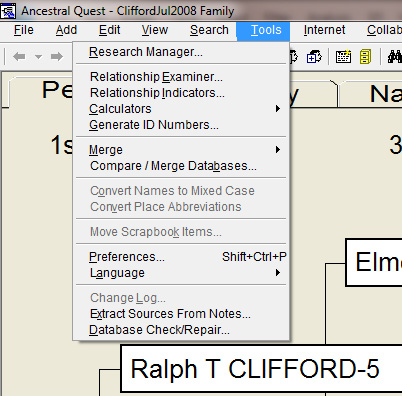Choose Extract Sources From Notes
Image resolution: width=402 pixels, height=396 pixels.
pyautogui.click(x=181, y=314)
